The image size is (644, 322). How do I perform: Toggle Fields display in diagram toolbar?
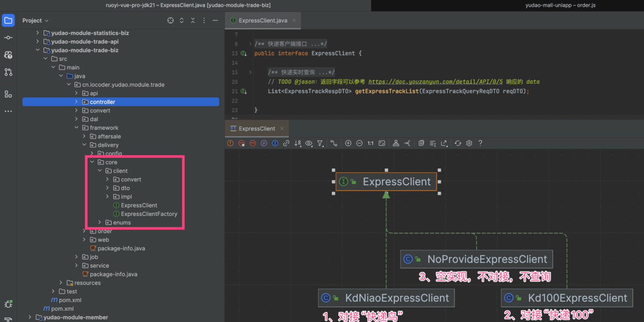[230, 143]
